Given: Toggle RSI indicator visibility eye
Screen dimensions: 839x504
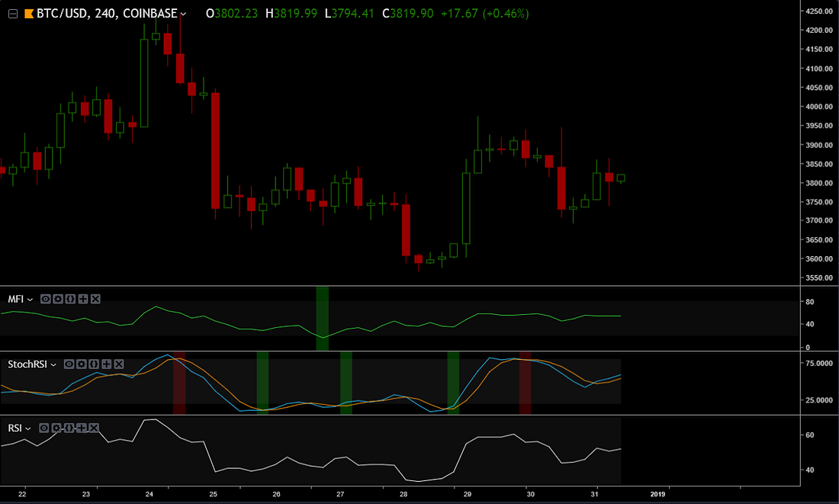Looking at the screenshot, I should point(44,429).
